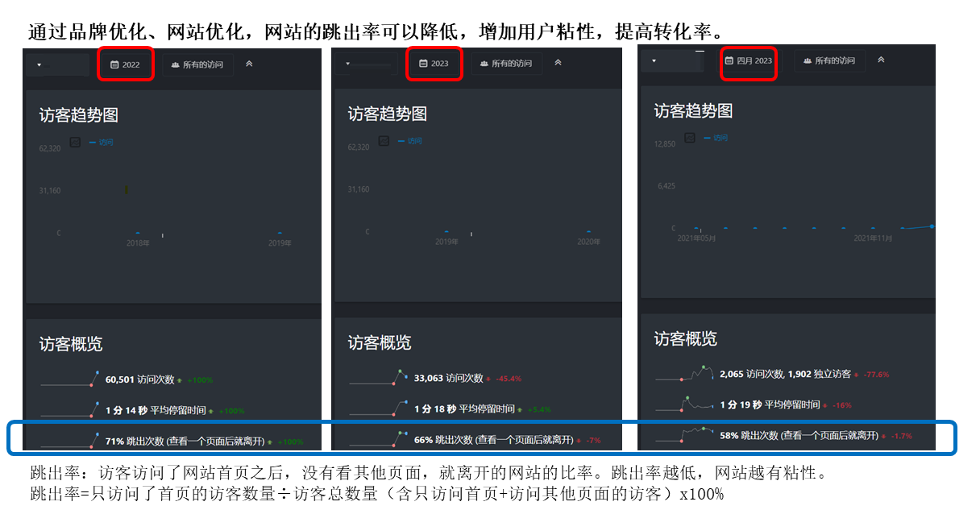Click the metric picker icon in 2023 trend graph
Screen dimensions: 980x510
(384, 140)
